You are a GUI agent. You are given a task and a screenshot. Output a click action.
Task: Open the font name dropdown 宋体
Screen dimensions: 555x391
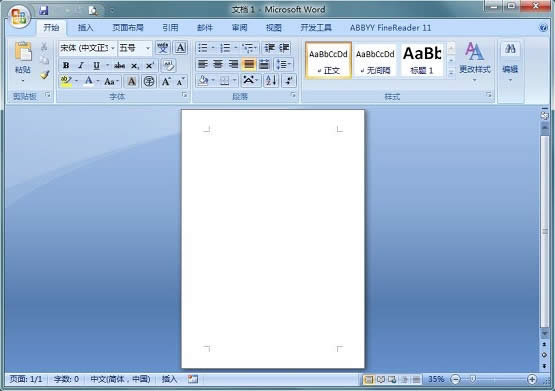pyautogui.click(x=87, y=48)
